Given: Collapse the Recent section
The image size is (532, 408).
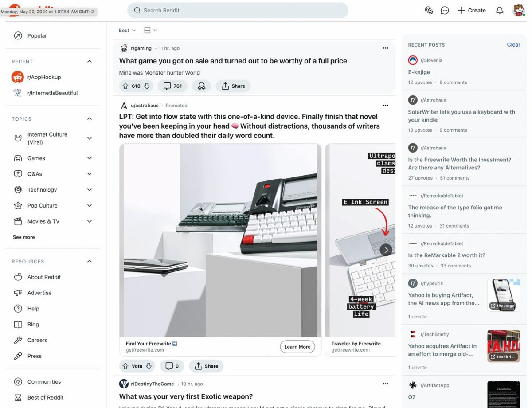Looking at the screenshot, I should coord(90,62).
